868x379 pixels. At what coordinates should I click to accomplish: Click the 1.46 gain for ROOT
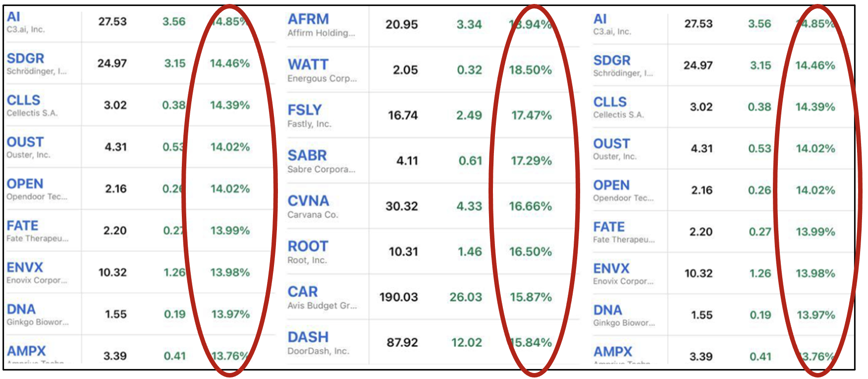470,252
